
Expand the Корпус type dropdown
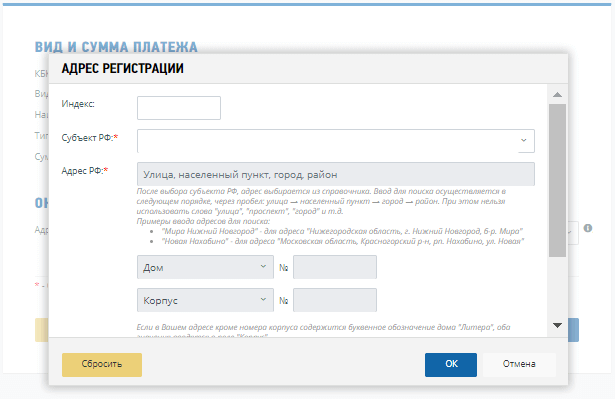tap(205, 300)
